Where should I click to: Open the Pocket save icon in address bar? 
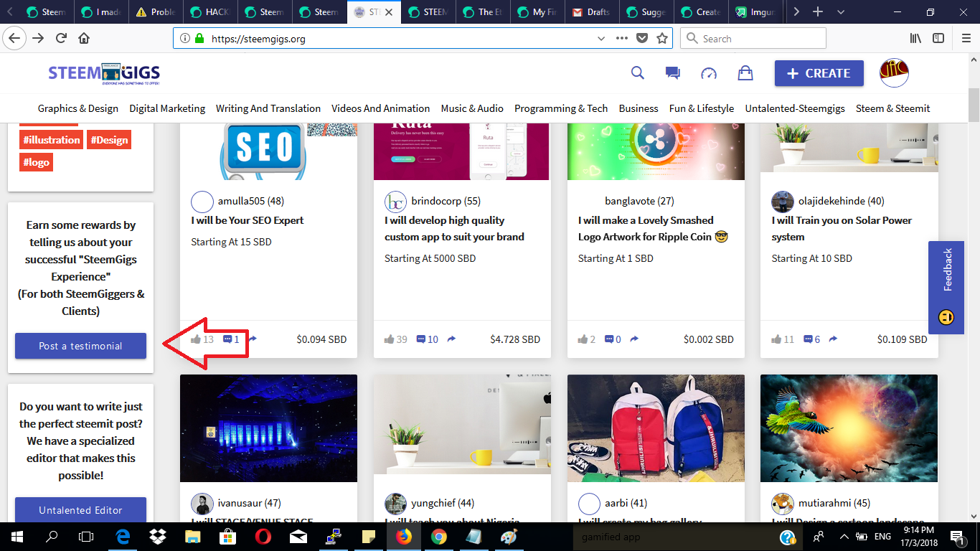point(642,39)
